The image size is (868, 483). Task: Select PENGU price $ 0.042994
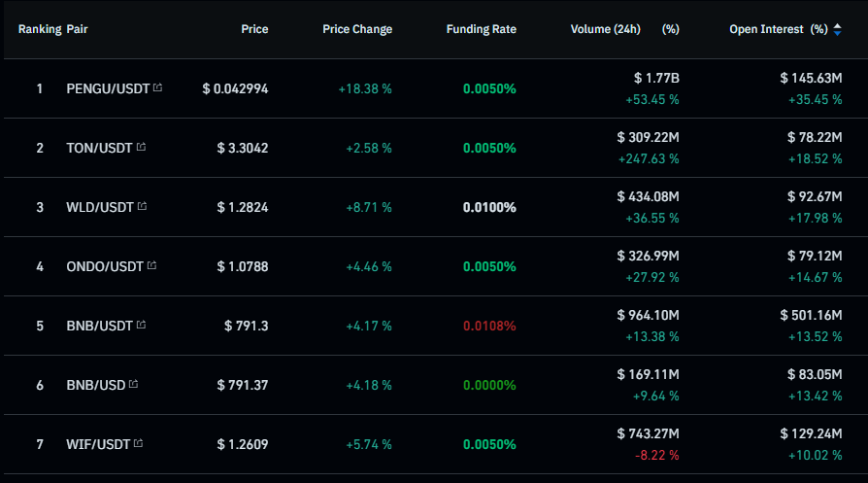235,88
